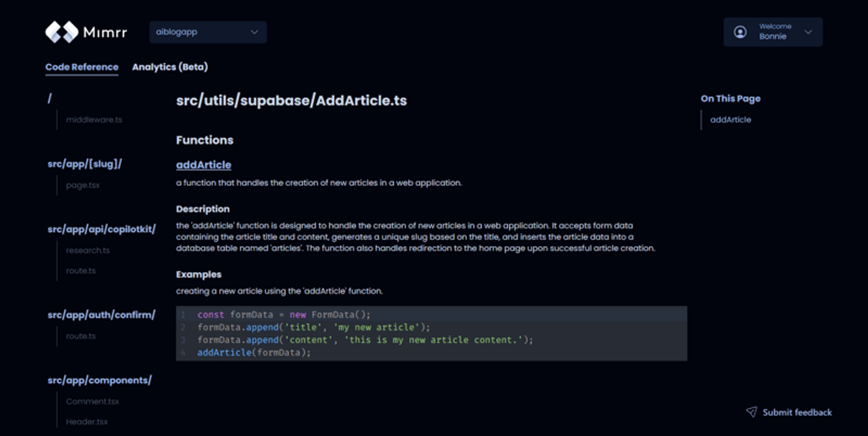Click the Description subheading
868x436 pixels.
pyautogui.click(x=203, y=209)
